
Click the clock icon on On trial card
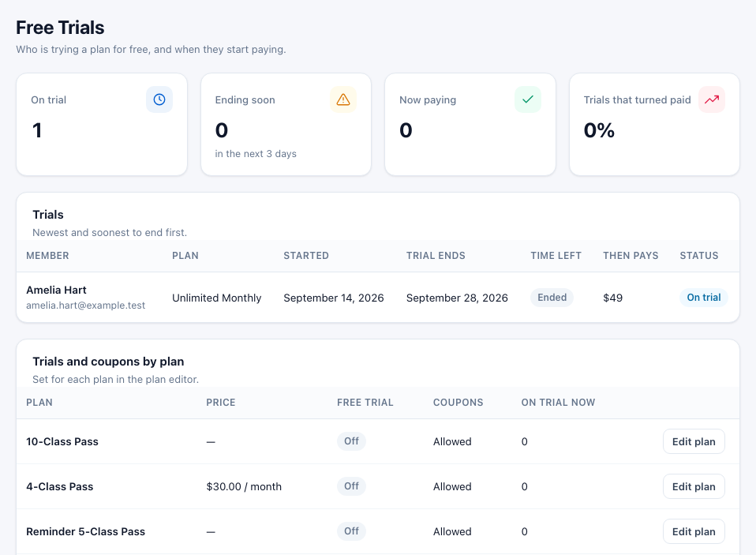pos(159,99)
